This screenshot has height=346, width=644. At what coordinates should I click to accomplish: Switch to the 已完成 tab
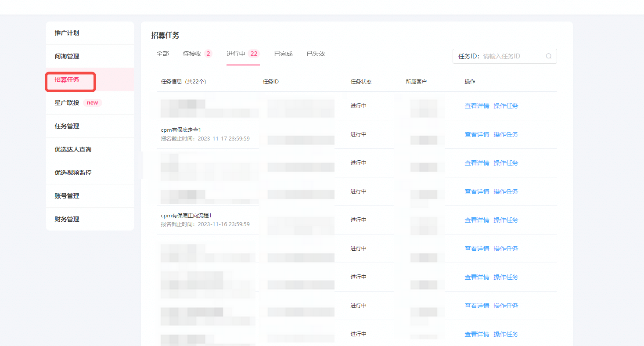[x=283, y=54]
